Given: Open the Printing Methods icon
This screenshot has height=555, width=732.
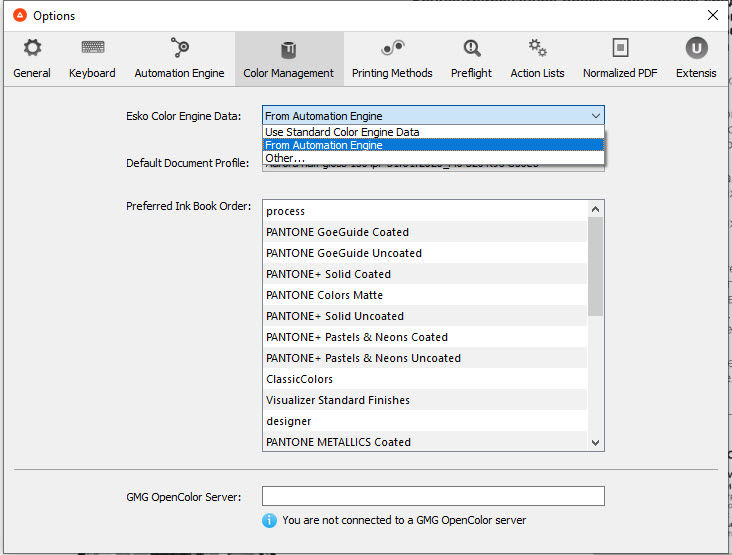Looking at the screenshot, I should tap(392, 48).
